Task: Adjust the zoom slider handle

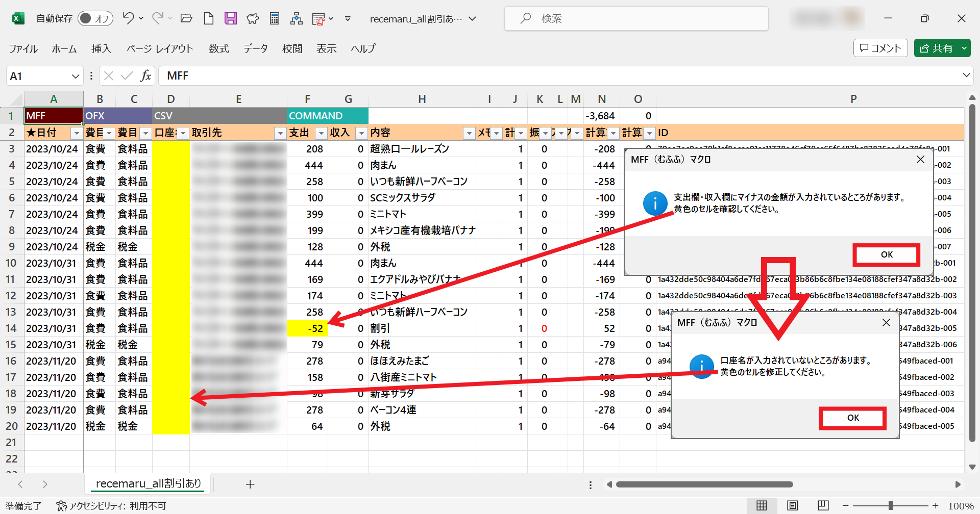Action: tap(890, 506)
